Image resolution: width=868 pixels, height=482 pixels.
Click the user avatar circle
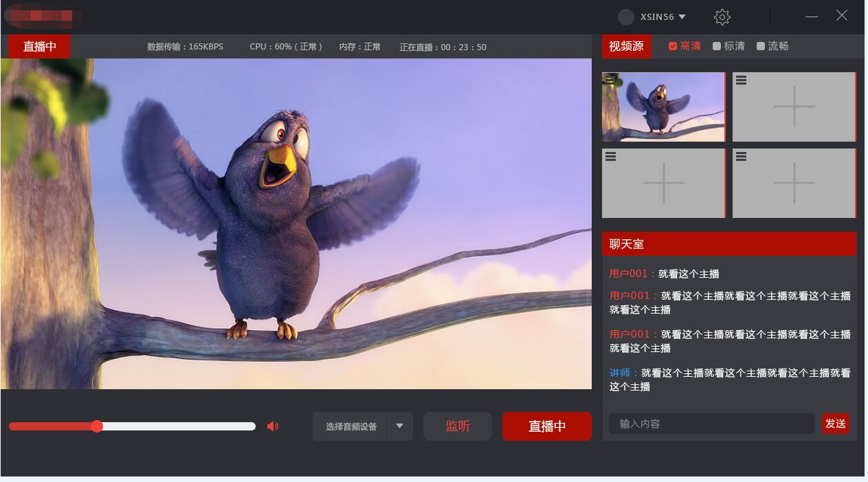point(625,17)
